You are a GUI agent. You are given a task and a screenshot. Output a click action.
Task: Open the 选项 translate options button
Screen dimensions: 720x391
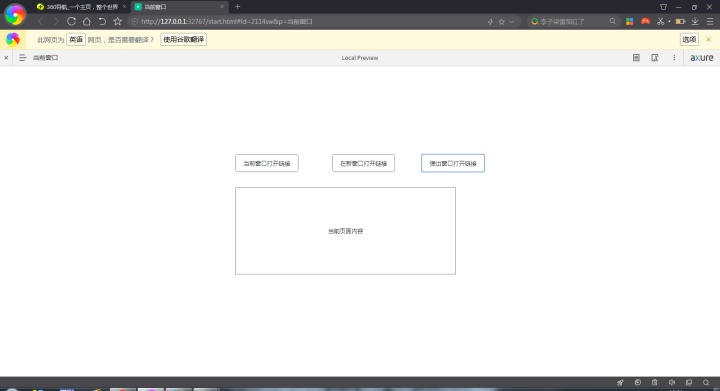pos(689,39)
